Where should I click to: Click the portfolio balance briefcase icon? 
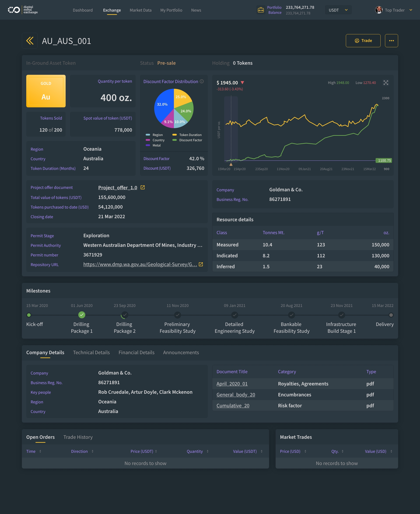click(261, 10)
